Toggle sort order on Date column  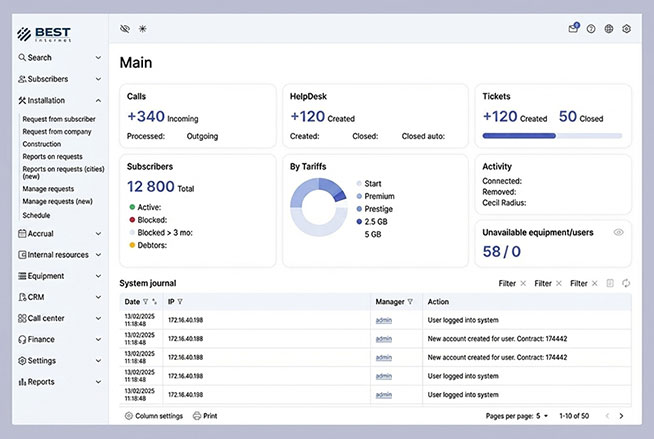point(155,301)
